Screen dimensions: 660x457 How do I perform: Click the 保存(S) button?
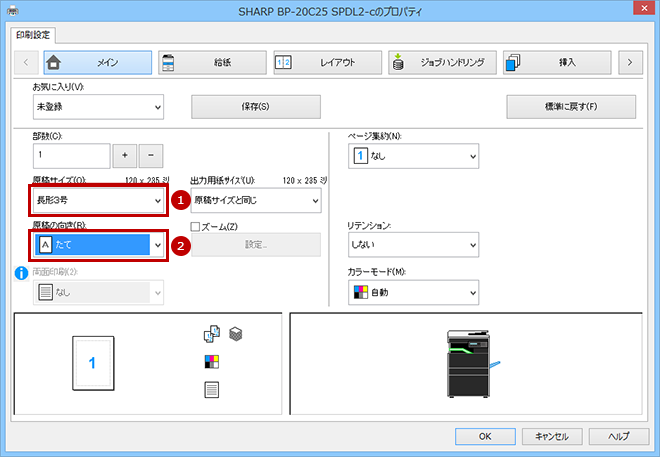click(256, 107)
